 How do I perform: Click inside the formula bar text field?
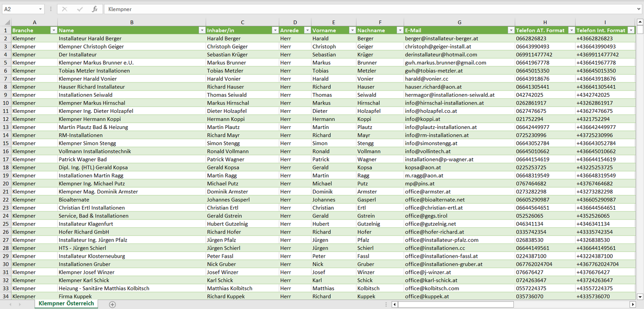[x=357, y=9]
